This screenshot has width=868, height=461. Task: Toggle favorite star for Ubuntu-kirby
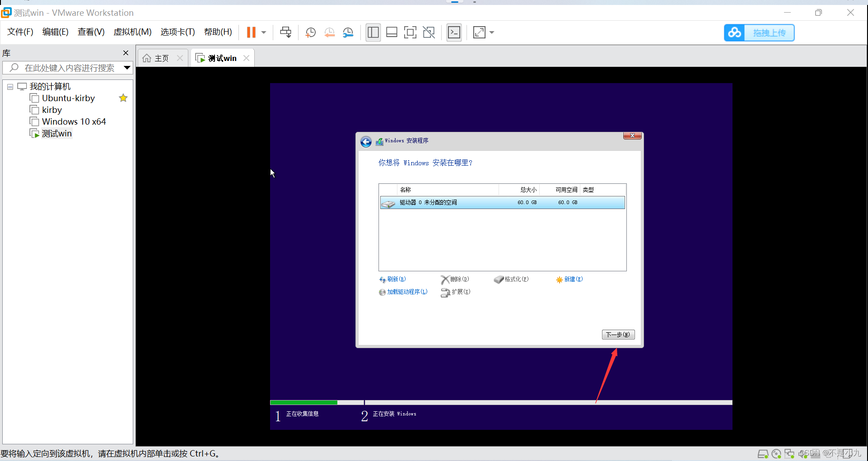click(123, 98)
